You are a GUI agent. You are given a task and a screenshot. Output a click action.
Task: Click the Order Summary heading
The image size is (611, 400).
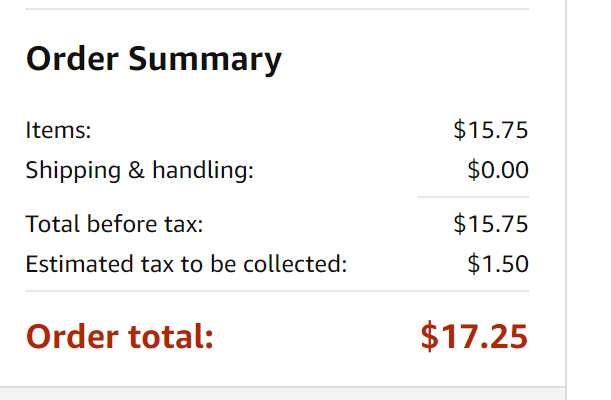pos(154,60)
